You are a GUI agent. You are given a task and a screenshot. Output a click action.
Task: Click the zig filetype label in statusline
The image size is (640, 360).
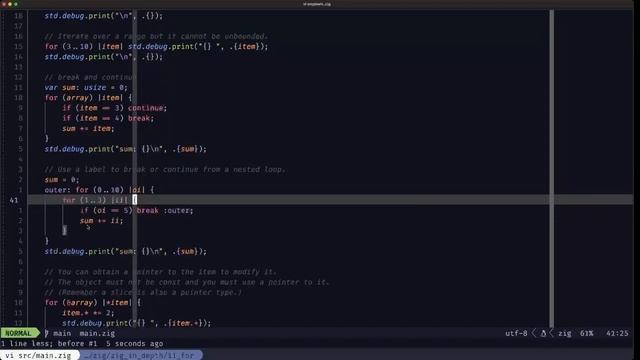(565, 333)
